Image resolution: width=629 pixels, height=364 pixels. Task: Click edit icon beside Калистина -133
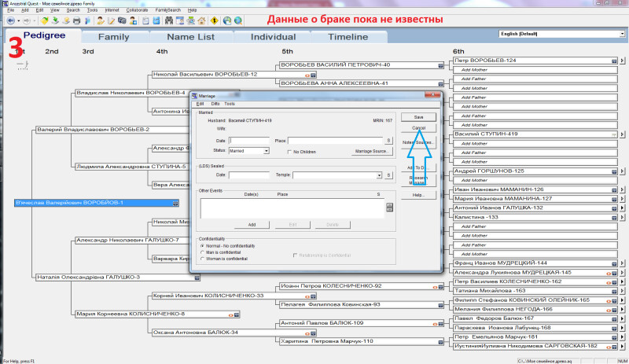tap(614, 218)
